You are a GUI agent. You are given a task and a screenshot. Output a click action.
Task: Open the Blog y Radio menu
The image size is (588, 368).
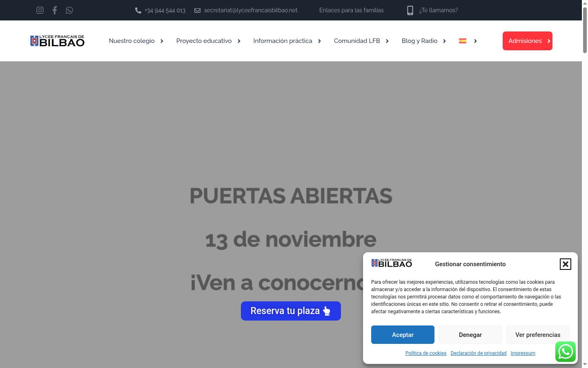pos(419,41)
